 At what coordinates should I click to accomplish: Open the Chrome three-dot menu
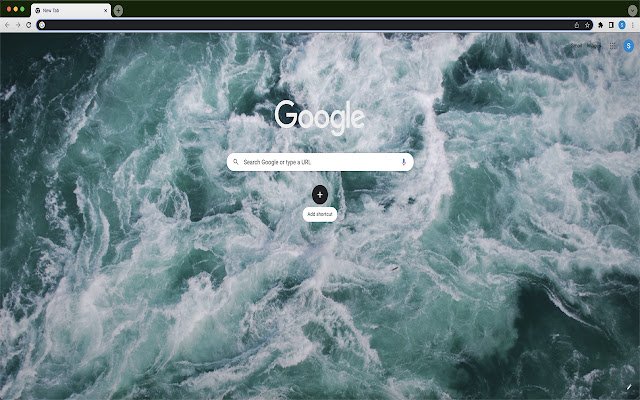(x=632, y=25)
